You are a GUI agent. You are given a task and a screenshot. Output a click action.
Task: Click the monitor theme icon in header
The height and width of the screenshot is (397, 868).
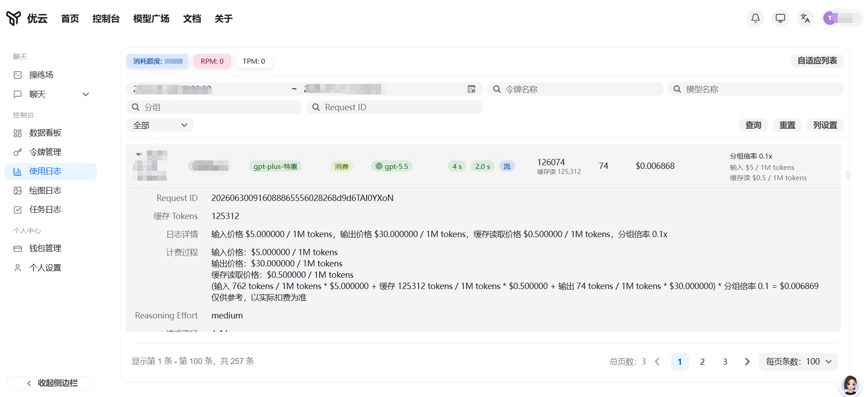[780, 18]
